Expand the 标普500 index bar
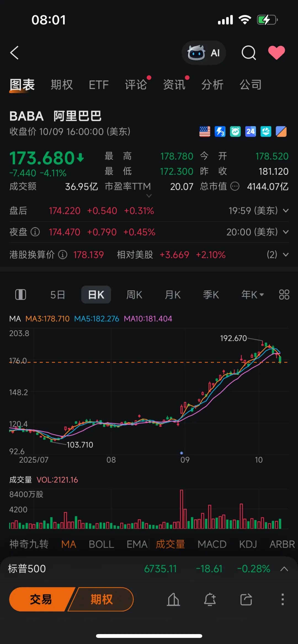298x644 pixels. (284, 569)
